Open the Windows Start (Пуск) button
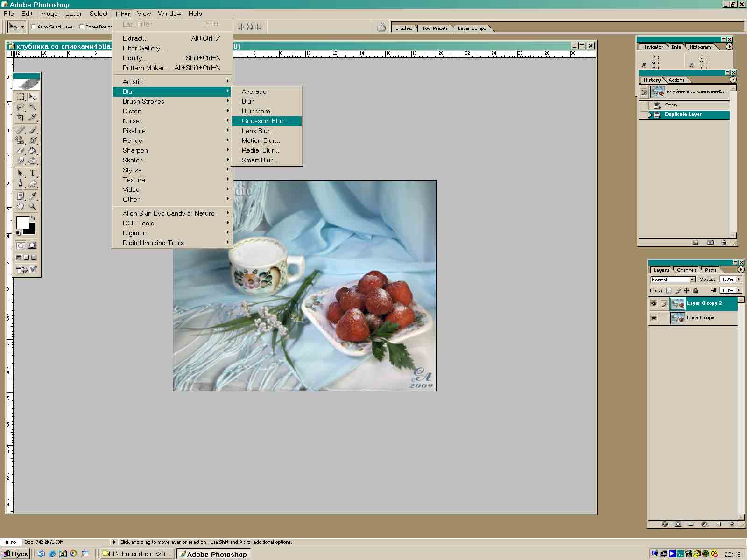This screenshot has height=560, width=747. click(x=16, y=554)
